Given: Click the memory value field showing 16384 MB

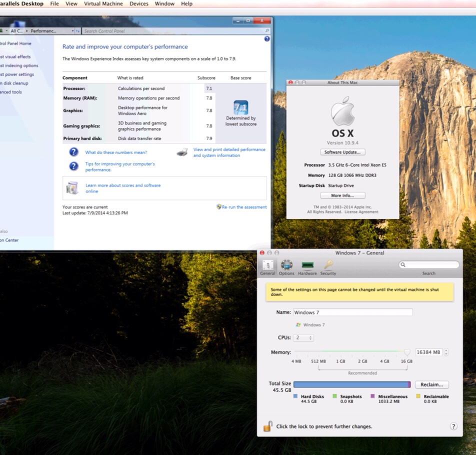Looking at the screenshot, I should coord(428,352).
